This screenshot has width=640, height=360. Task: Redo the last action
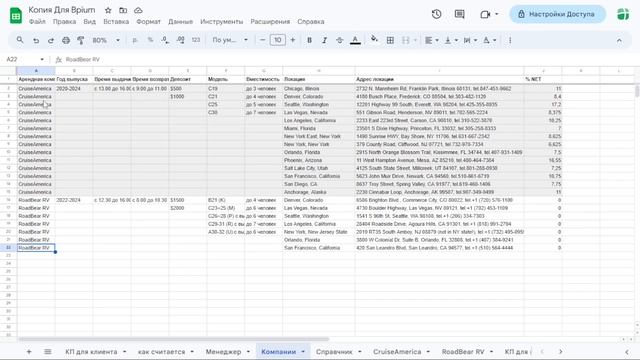[51, 40]
